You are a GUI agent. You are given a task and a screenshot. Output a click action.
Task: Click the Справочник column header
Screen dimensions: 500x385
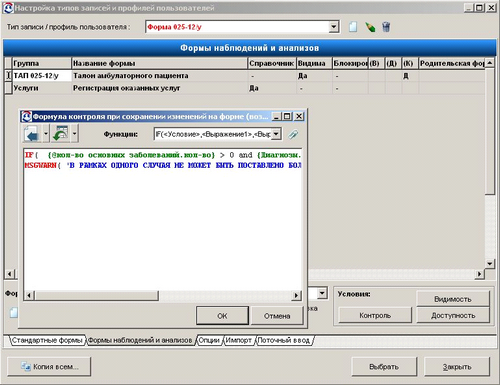pyautogui.click(x=272, y=63)
